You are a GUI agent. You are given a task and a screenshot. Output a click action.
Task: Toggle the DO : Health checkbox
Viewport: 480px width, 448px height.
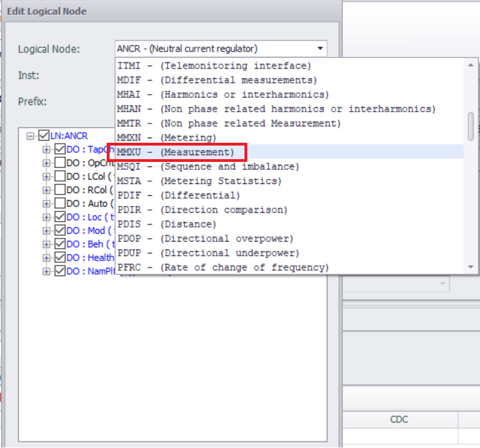click(60, 258)
